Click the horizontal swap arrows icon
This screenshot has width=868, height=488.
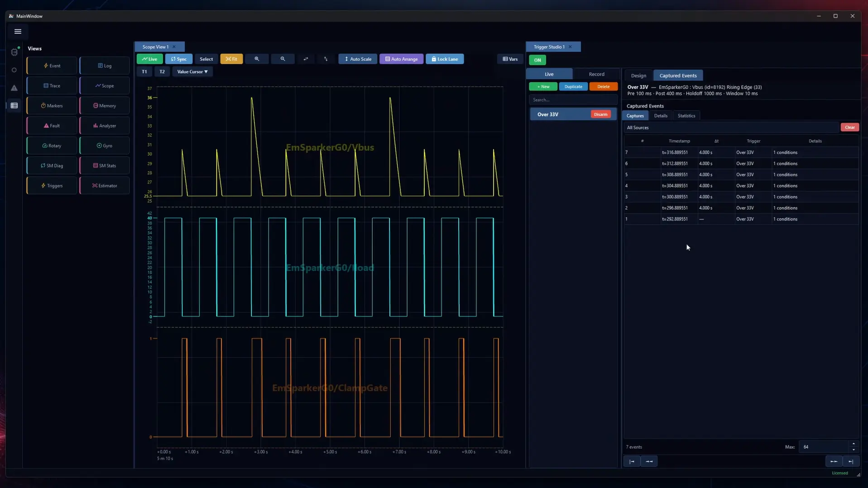(306, 59)
